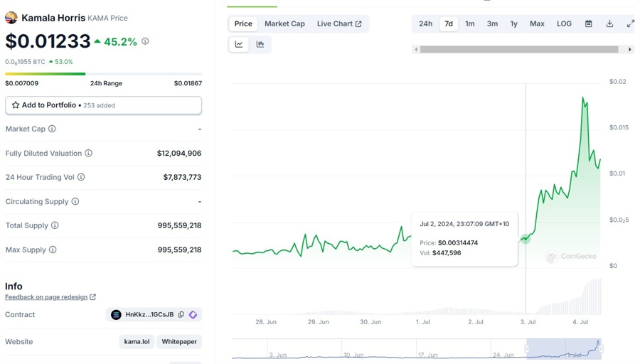This screenshot has height=364, width=640.
Task: Show 24 Hour Trading Vol info icon
Action: [x=81, y=177]
